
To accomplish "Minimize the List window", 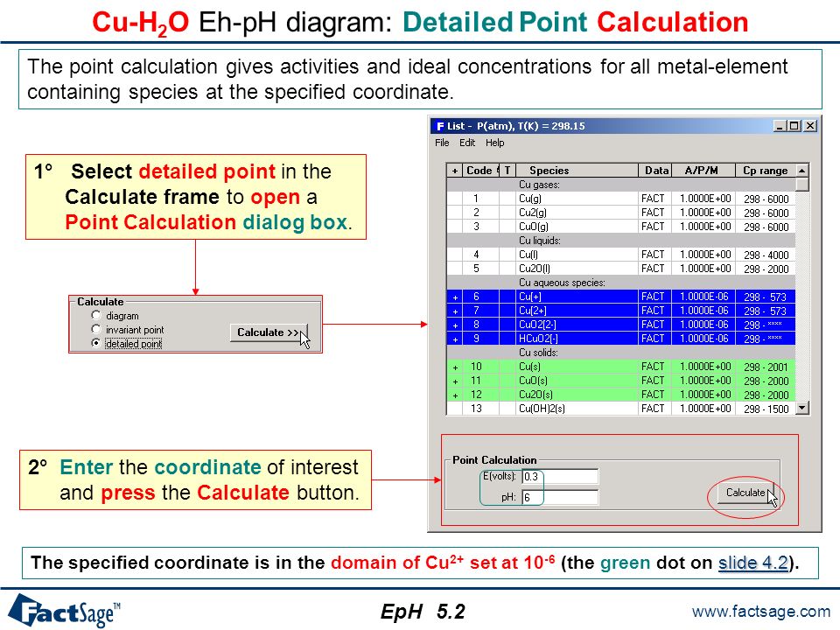I will click(x=780, y=126).
